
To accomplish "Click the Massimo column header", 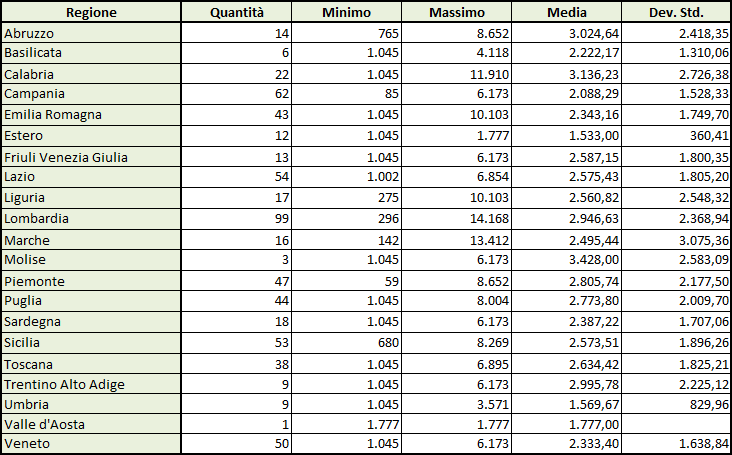I will [x=457, y=12].
